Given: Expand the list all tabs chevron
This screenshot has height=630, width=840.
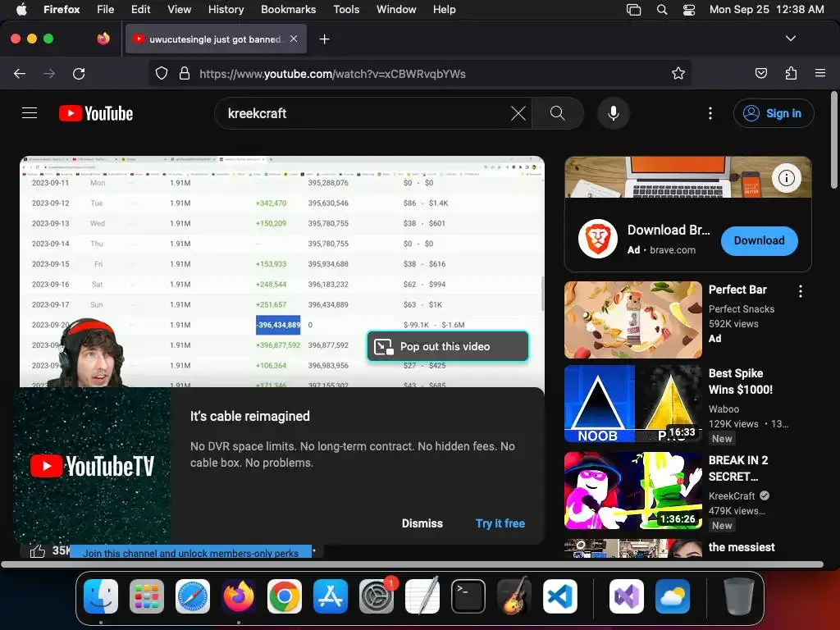Looking at the screenshot, I should 791,39.
